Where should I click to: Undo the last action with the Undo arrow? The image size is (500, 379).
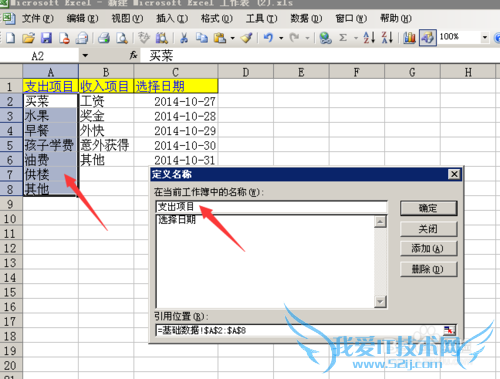coord(268,38)
